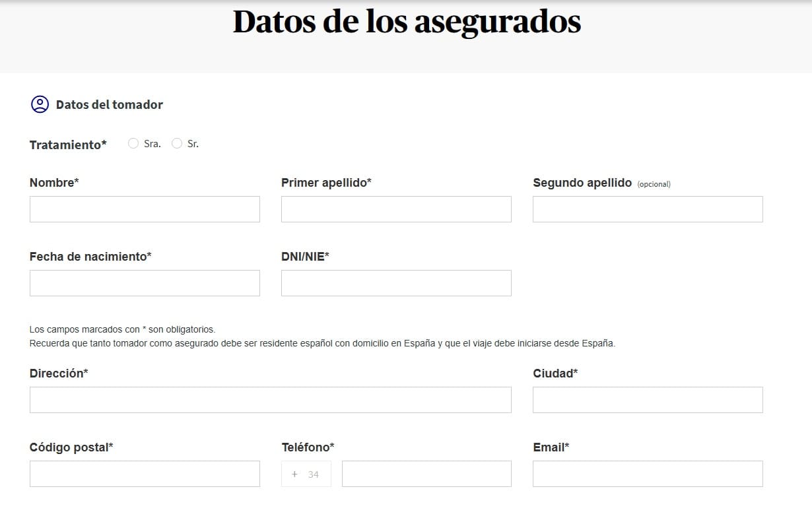Select the Sr. radio button

tap(177, 143)
